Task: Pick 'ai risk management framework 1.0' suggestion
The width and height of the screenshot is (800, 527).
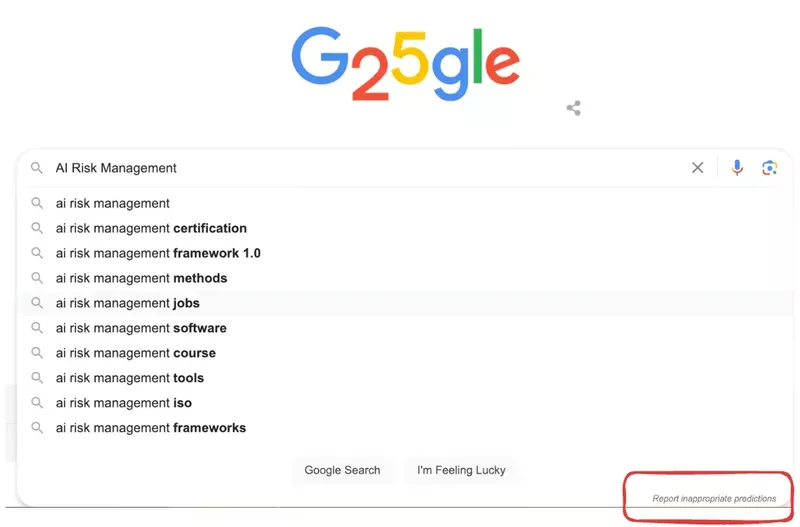Action: tap(158, 253)
